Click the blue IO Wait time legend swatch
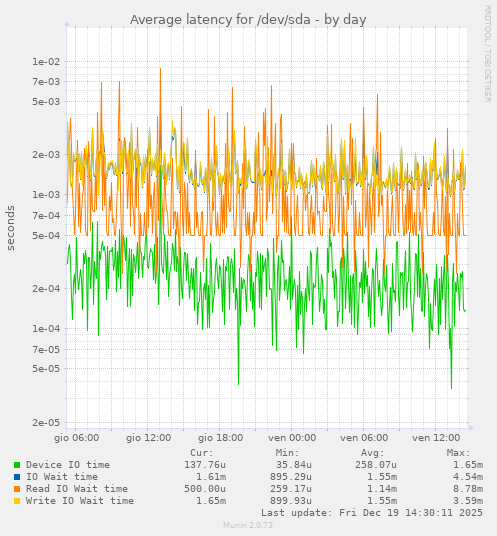The width and height of the screenshot is (497, 536). coord(17,477)
